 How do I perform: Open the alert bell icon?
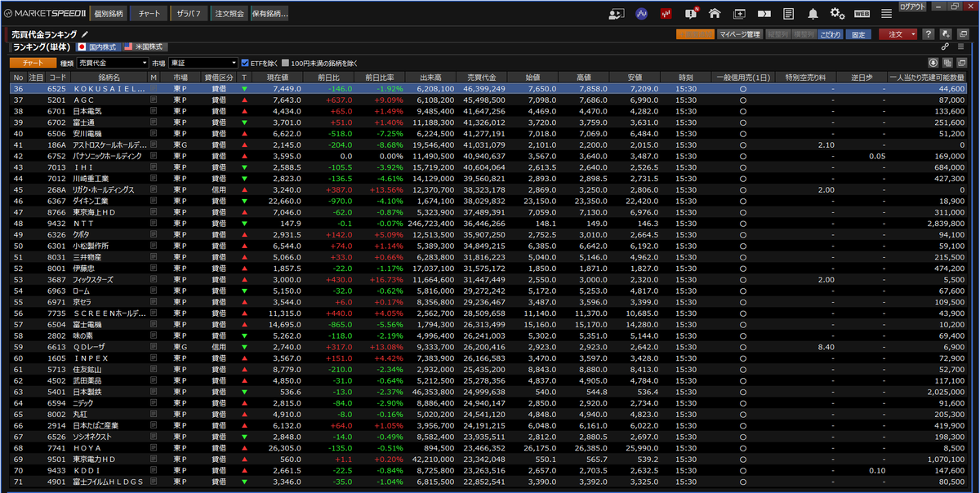pyautogui.click(x=813, y=13)
